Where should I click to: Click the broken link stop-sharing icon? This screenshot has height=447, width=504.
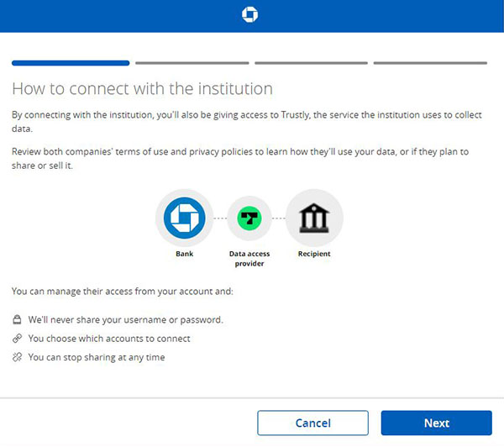coord(17,357)
